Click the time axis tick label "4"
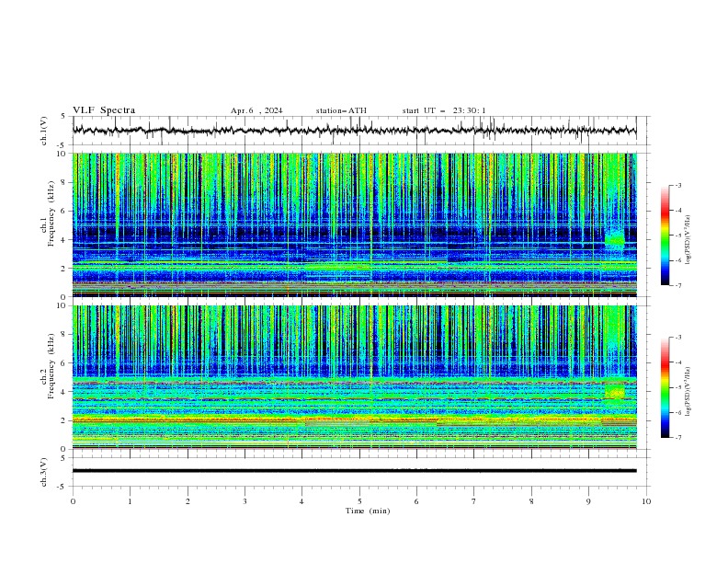Screen dimensions: 728x563 (x=301, y=501)
